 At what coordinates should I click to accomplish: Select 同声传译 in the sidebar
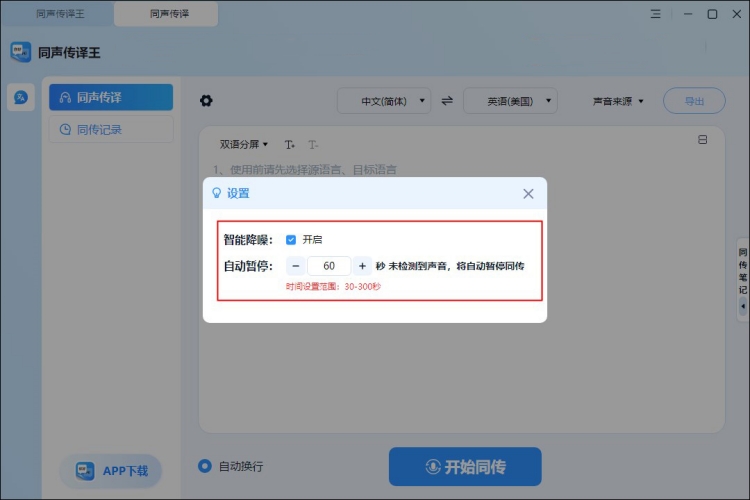(x=111, y=98)
